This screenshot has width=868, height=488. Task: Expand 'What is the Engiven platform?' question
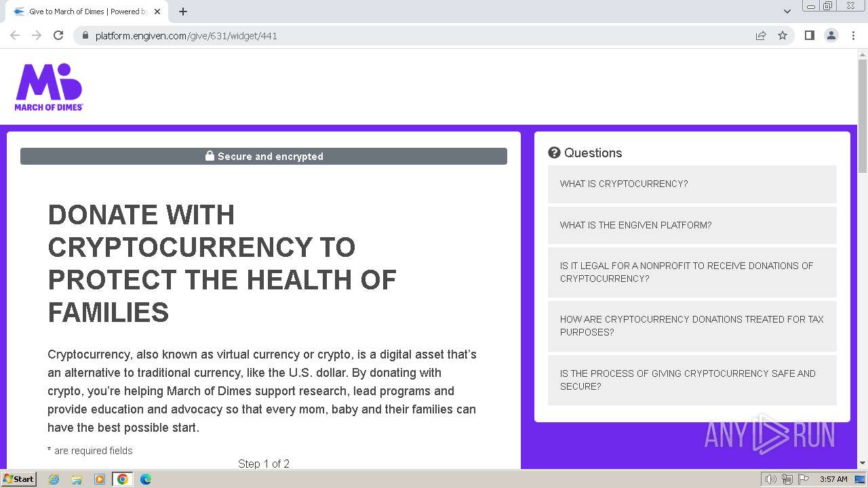click(x=692, y=225)
